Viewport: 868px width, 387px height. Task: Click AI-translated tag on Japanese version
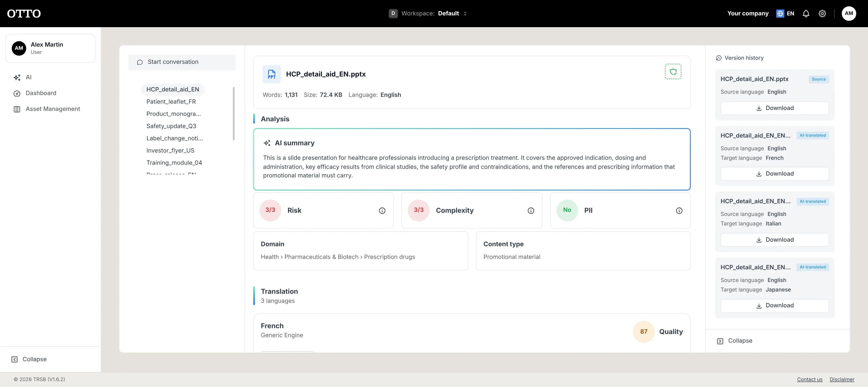[812, 267]
